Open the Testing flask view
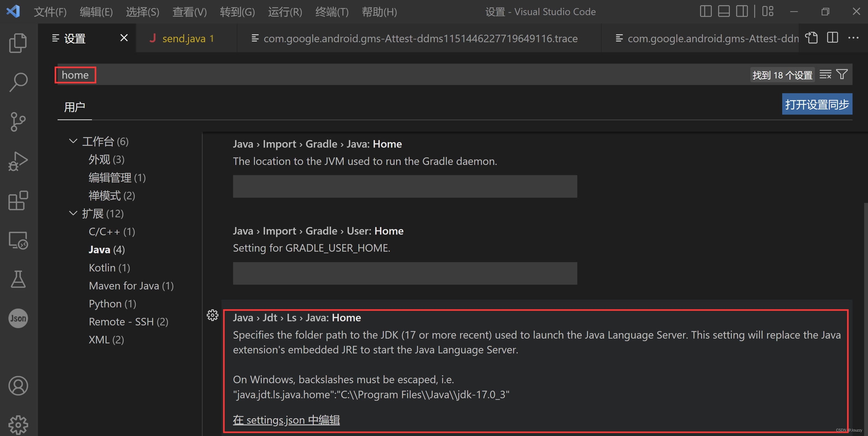Screen dimensions: 868x436 coord(18,279)
